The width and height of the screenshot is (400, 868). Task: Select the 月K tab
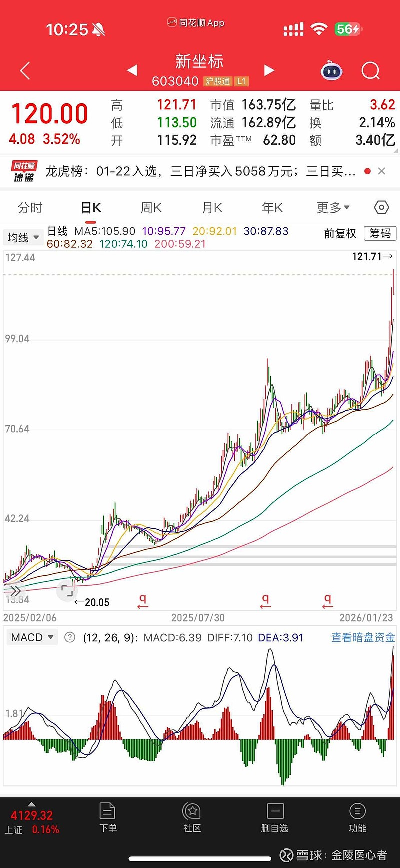[212, 208]
